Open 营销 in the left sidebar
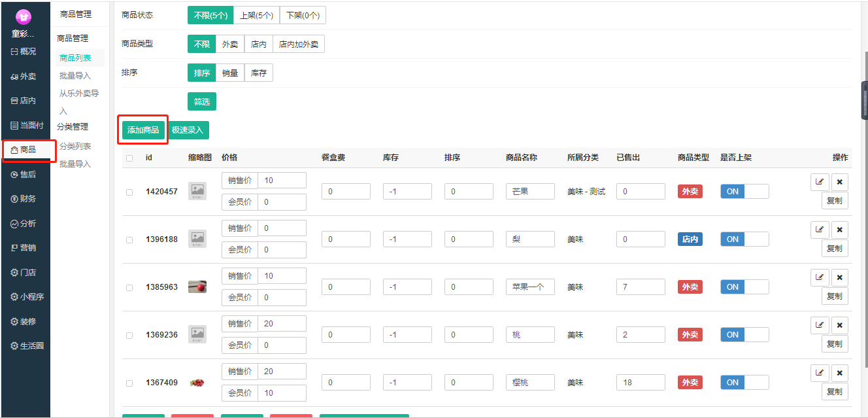Viewport: 868px width, 418px height. coord(24,247)
